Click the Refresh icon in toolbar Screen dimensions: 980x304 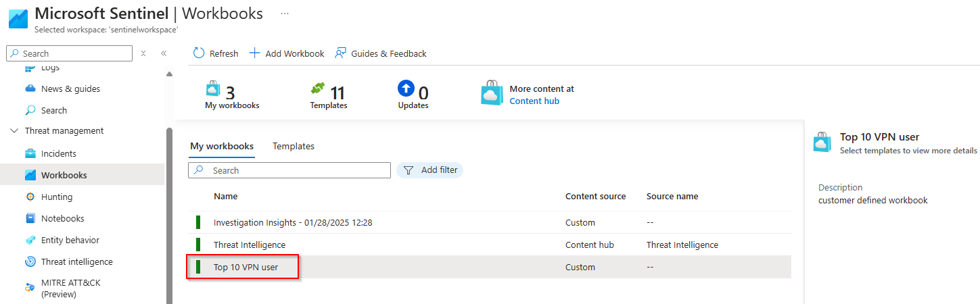[199, 53]
